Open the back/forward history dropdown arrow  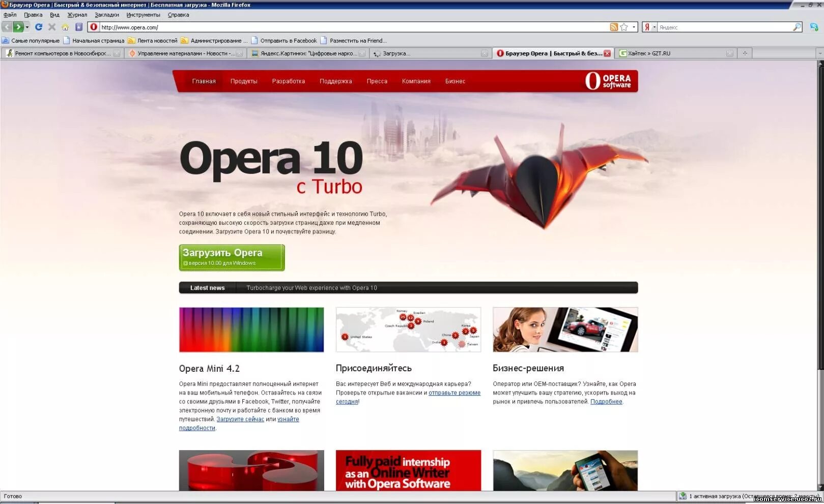coord(27,27)
